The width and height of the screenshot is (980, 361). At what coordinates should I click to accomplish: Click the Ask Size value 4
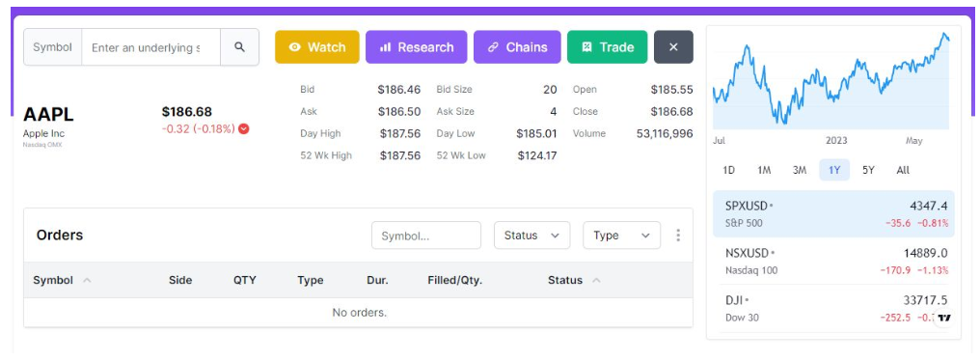pyautogui.click(x=553, y=111)
